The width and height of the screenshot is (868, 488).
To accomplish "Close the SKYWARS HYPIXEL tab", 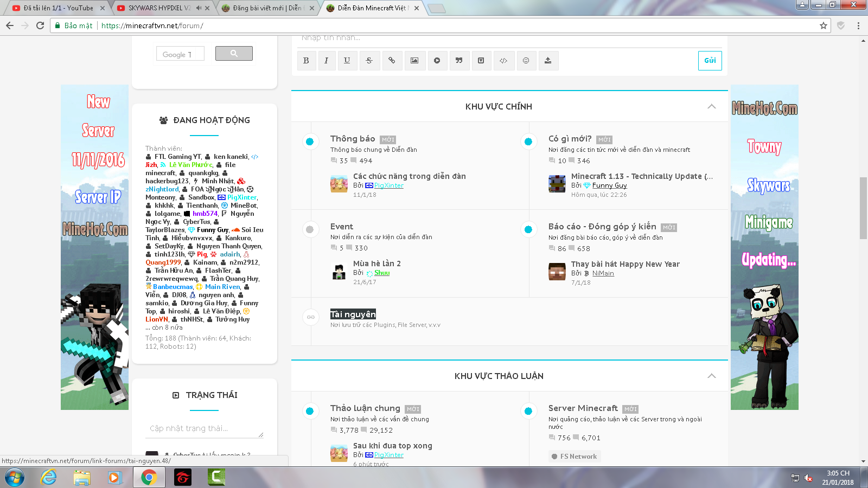I will coord(207,8).
